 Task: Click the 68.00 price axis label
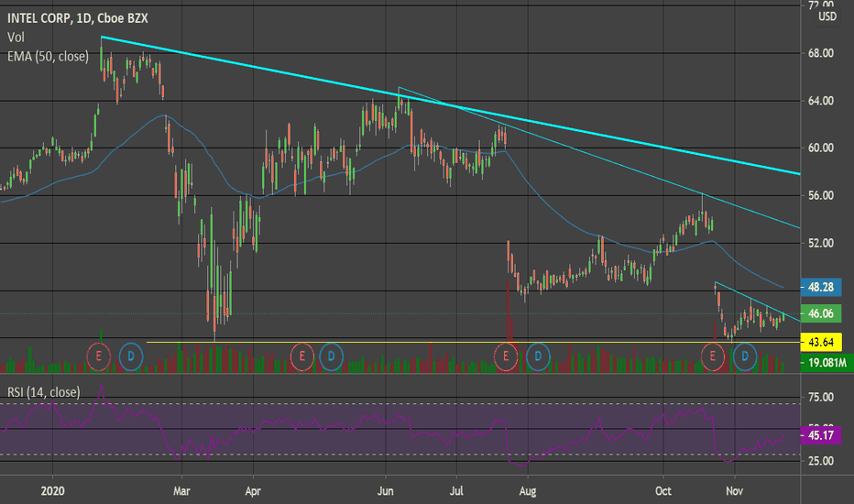pos(821,53)
